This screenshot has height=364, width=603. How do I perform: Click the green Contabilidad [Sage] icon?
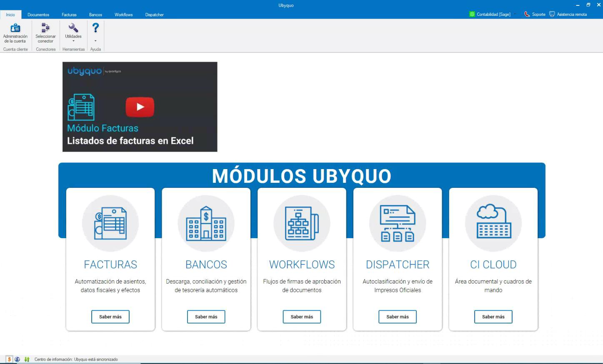coord(472,14)
